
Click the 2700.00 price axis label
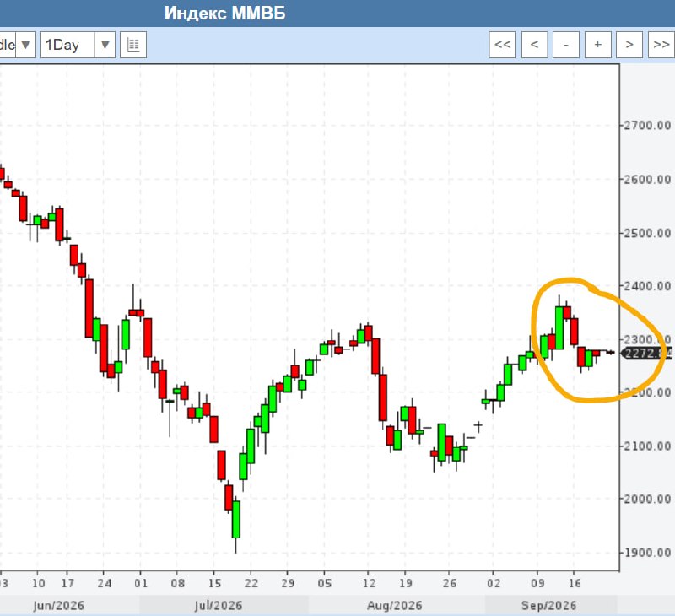[647, 126]
